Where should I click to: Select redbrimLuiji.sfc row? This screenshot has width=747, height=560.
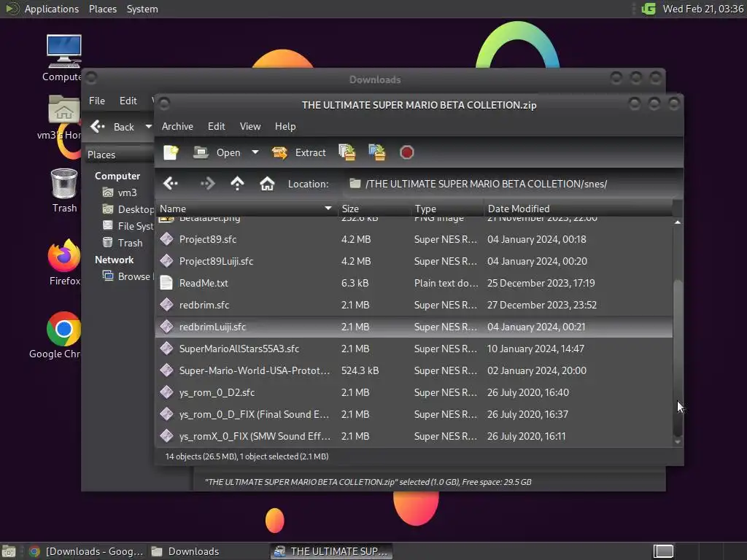pyautogui.click(x=414, y=327)
